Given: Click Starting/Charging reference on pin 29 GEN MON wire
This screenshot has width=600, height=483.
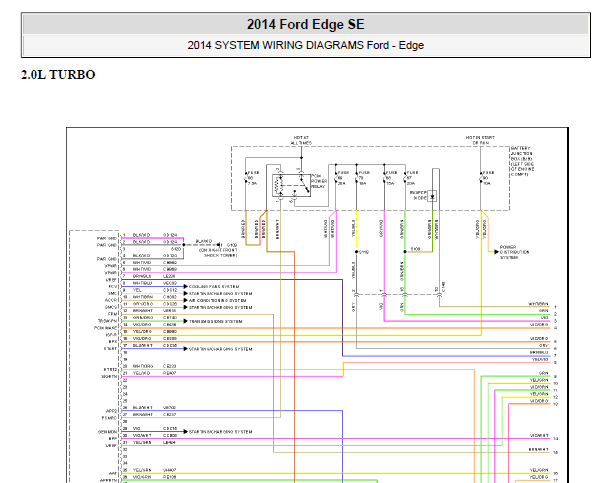Looking at the screenshot, I should point(220,432).
